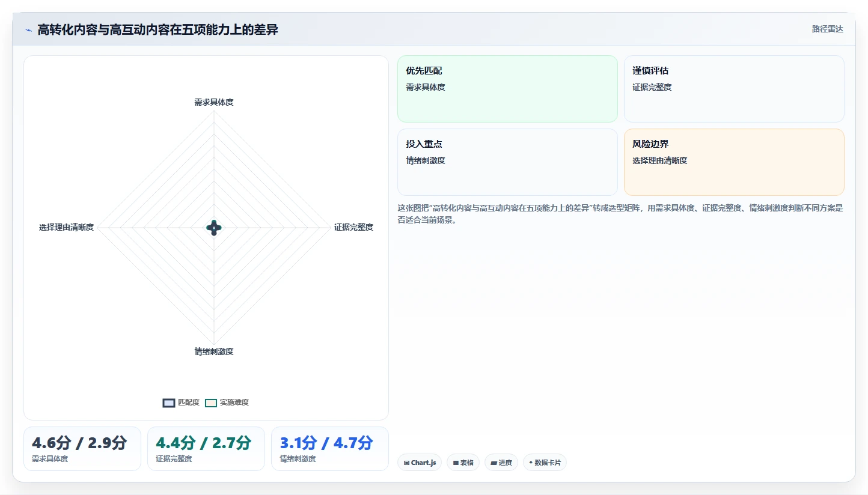868x495 pixels.
Task: Click the chart title 高转化内容与高互动内容在五项能力上的差异
Action: 157,29
